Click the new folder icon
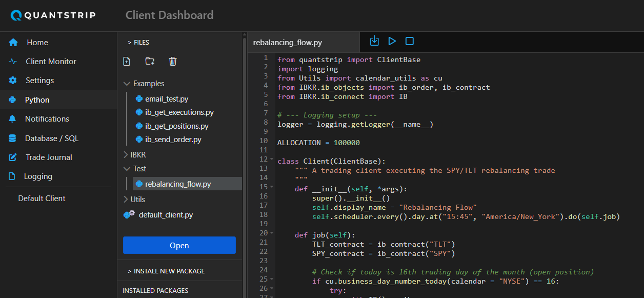This screenshot has width=644, height=298. 150,62
